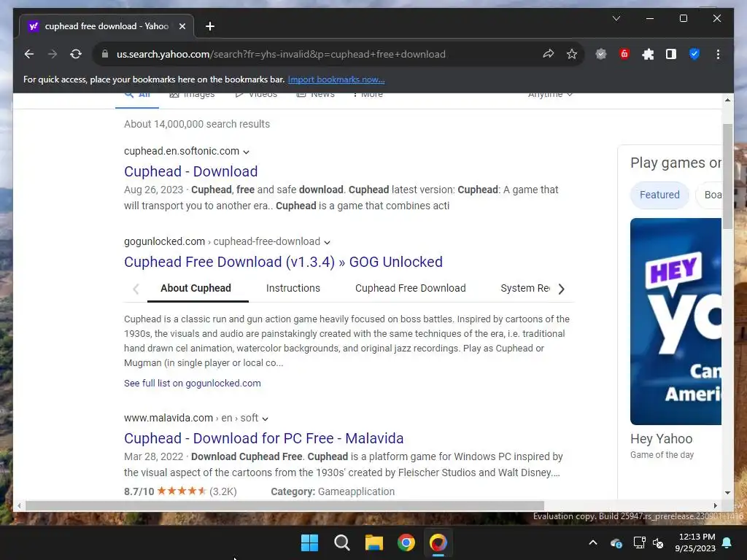Open the Extensions puzzle piece menu
Viewport: 747px width, 560px height.
648,54
